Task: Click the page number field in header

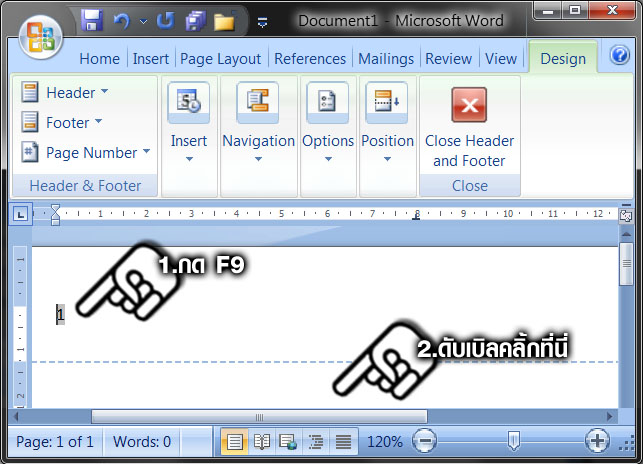Action: tap(60, 315)
